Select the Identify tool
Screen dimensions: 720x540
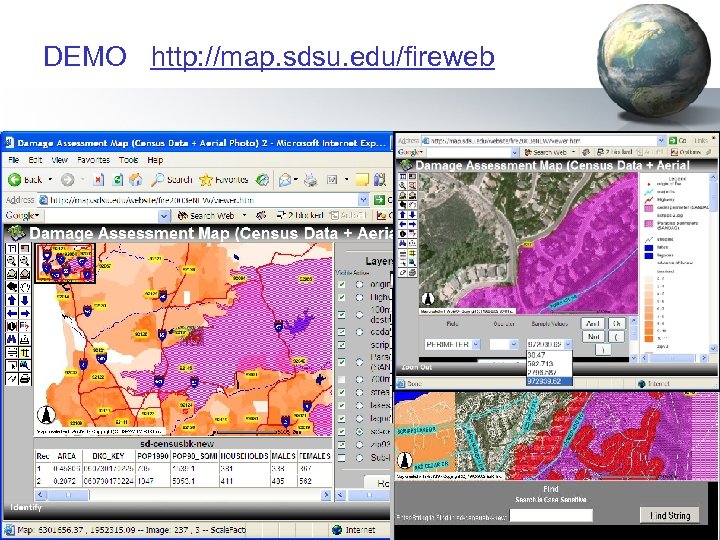pos(12,326)
